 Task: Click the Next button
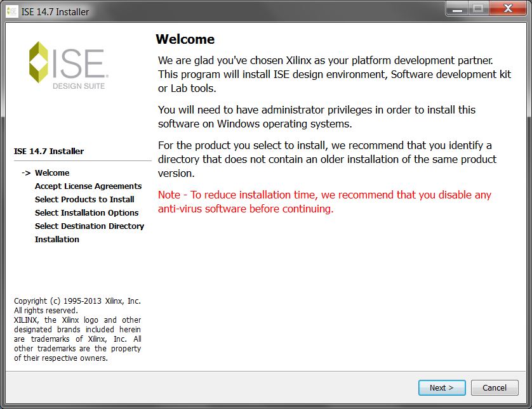442,387
